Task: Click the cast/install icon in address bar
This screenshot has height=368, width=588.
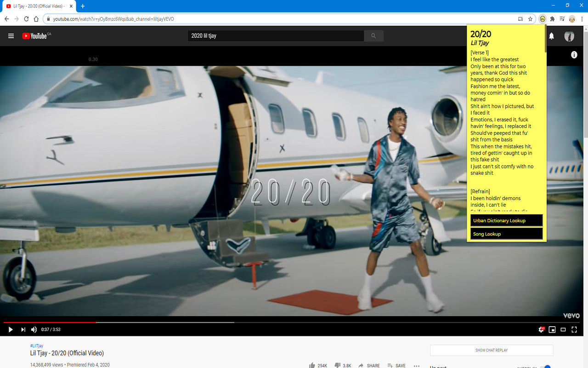Action: click(520, 19)
